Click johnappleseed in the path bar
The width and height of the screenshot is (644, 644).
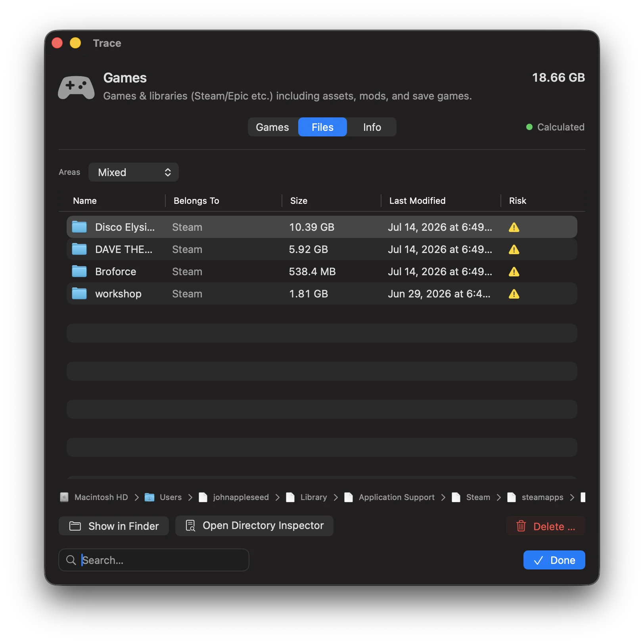tap(241, 497)
